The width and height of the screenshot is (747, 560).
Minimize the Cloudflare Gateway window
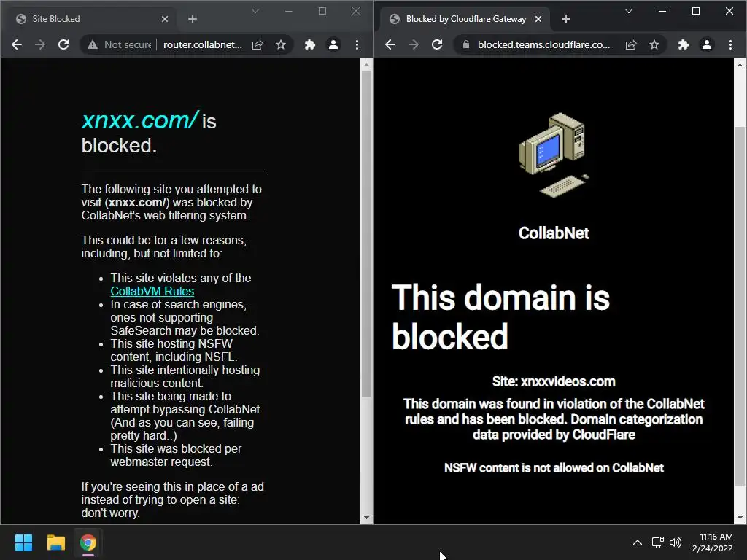(x=662, y=11)
